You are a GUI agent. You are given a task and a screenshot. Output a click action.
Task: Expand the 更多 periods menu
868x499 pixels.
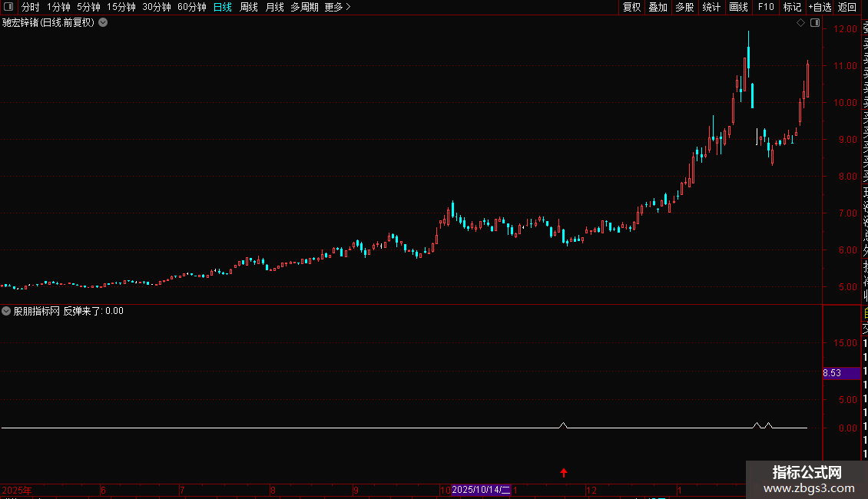click(x=338, y=7)
